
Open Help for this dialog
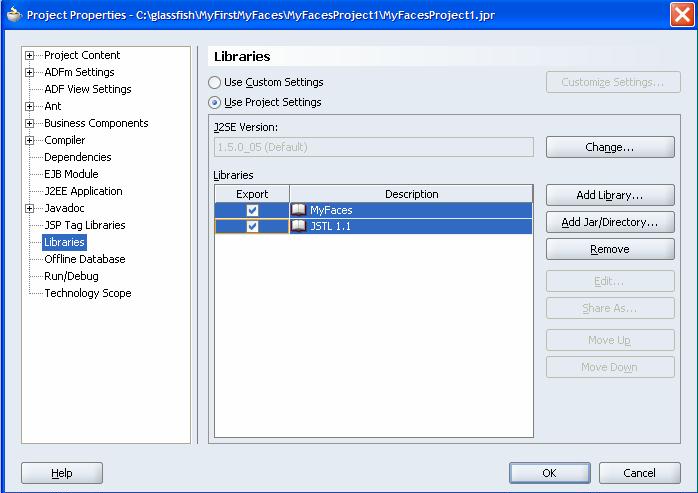click(x=62, y=473)
